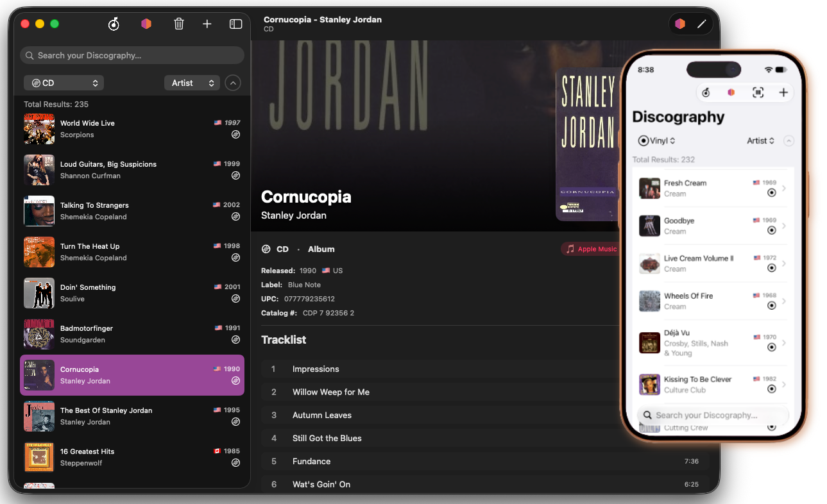
Task: Select the Turn The Heat Up album
Action: [132, 252]
